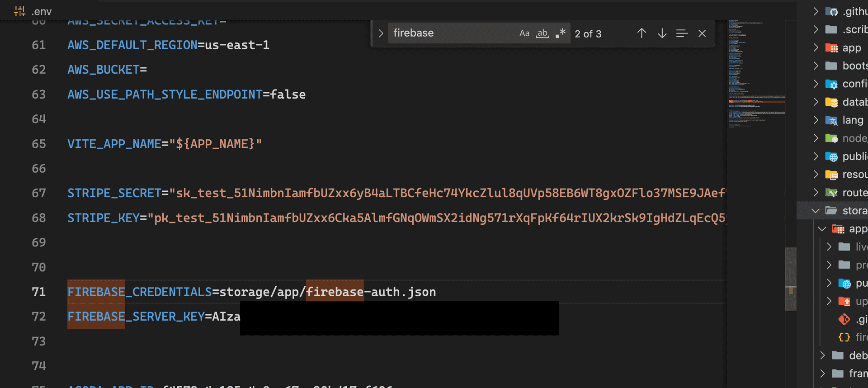Expand the replace field chevron in find
Viewport: 868px width, 388px height.
tap(381, 33)
